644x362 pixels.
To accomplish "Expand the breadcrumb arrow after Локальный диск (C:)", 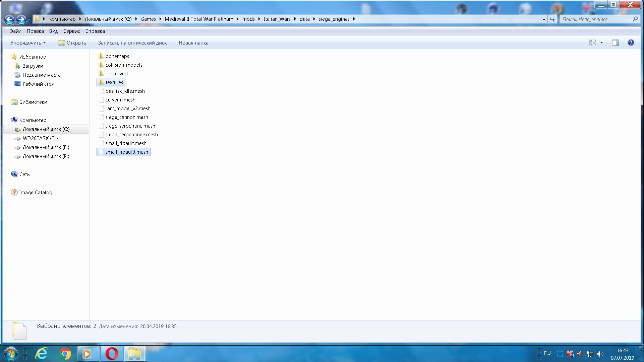I will coord(136,19).
